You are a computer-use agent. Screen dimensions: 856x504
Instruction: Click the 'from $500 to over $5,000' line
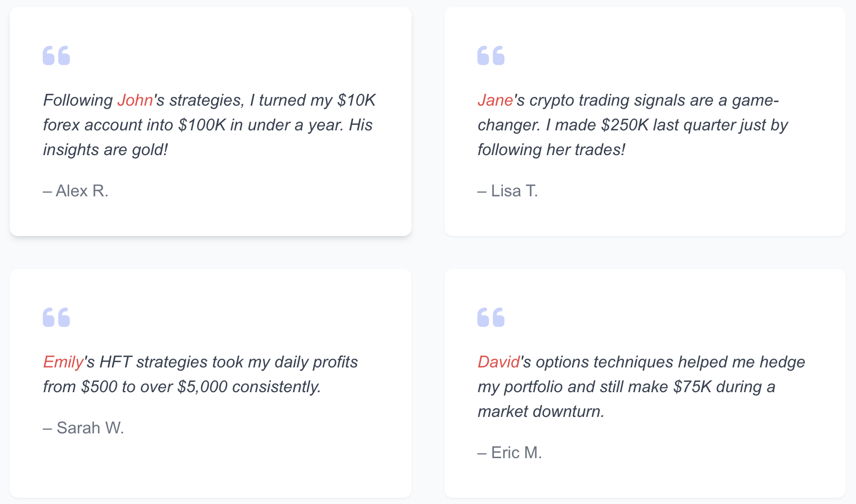(182, 387)
